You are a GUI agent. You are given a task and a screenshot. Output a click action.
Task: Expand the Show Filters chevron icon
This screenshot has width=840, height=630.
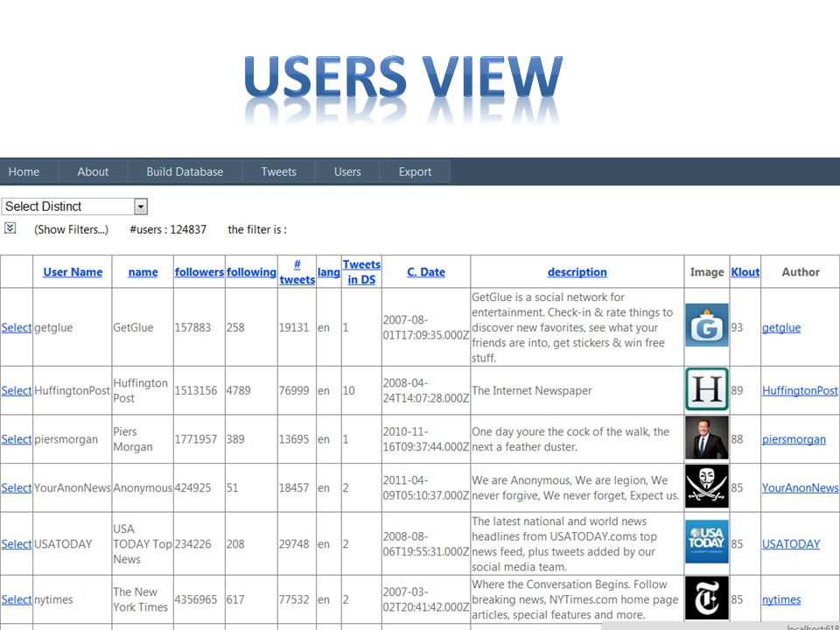click(x=10, y=228)
